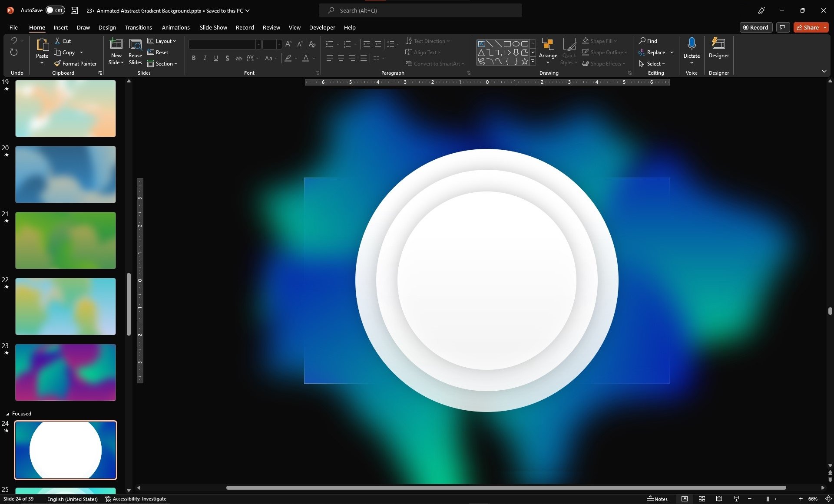Screen dimensions: 834x504
Task: Toggle Strikethrough formatting
Action: coord(238,58)
